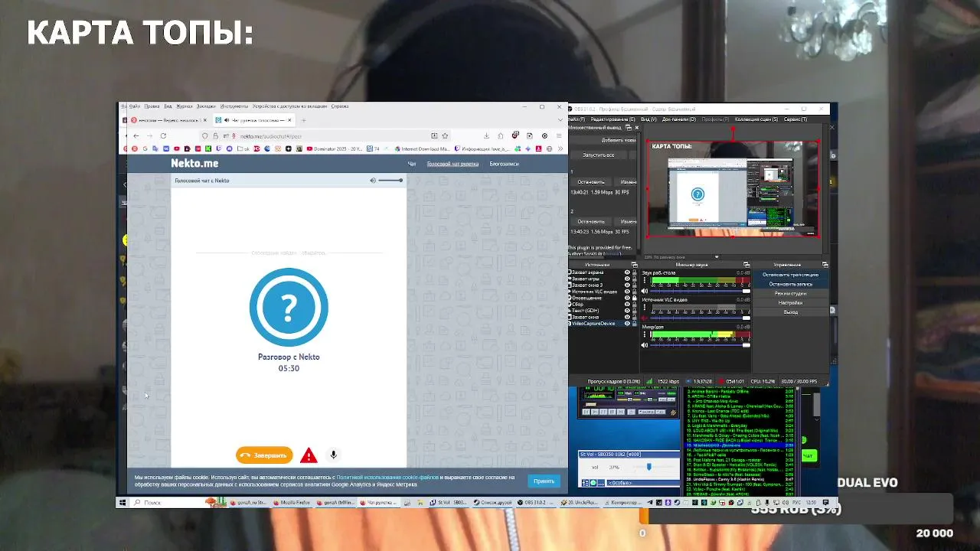Click Остановить трансляцию in OBS controls

click(x=790, y=275)
